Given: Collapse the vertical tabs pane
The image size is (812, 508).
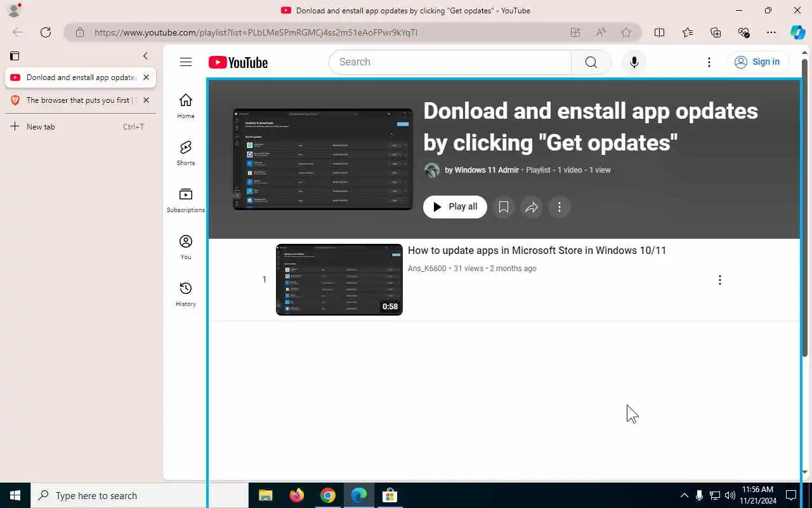Looking at the screenshot, I should [145, 56].
